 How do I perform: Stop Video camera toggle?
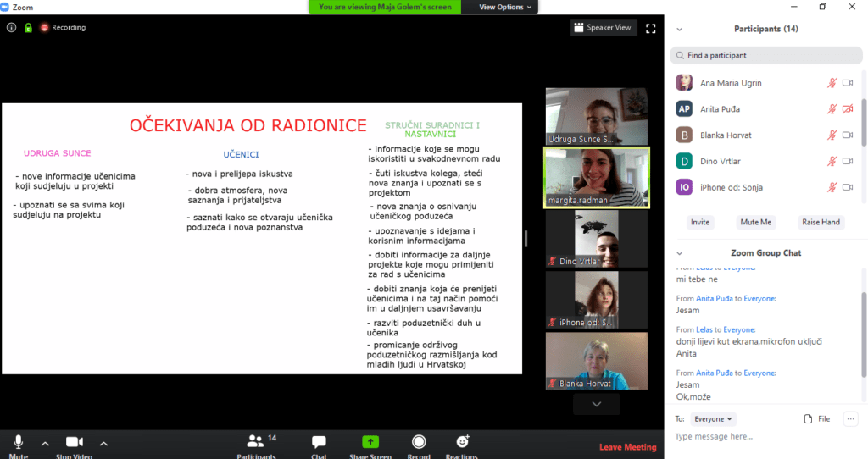[x=75, y=445]
